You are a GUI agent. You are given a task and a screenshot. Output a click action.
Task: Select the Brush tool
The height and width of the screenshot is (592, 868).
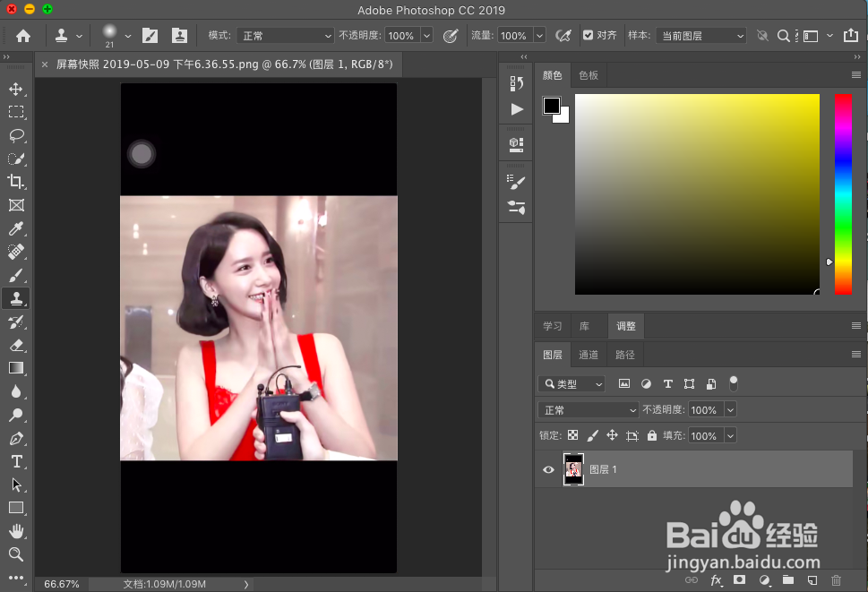(16, 275)
